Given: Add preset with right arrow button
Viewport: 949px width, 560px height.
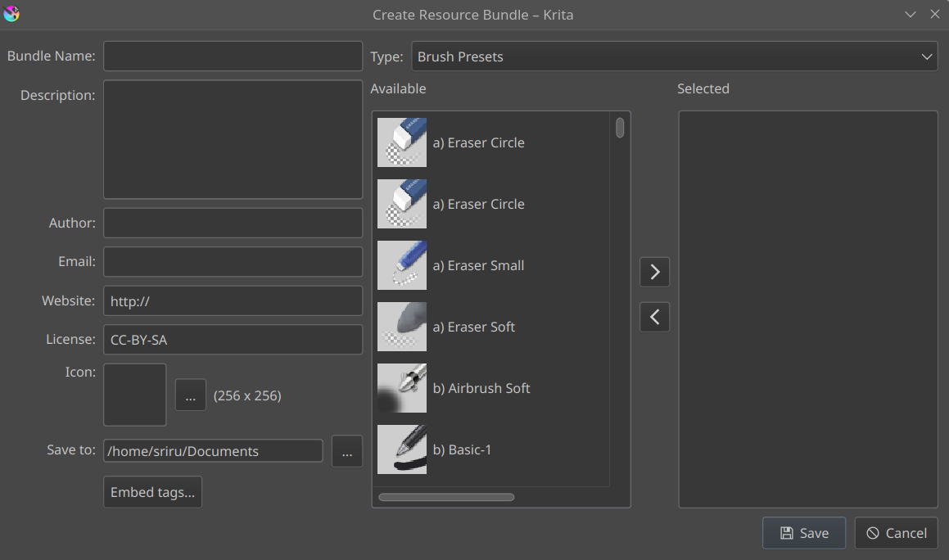Looking at the screenshot, I should (x=654, y=272).
